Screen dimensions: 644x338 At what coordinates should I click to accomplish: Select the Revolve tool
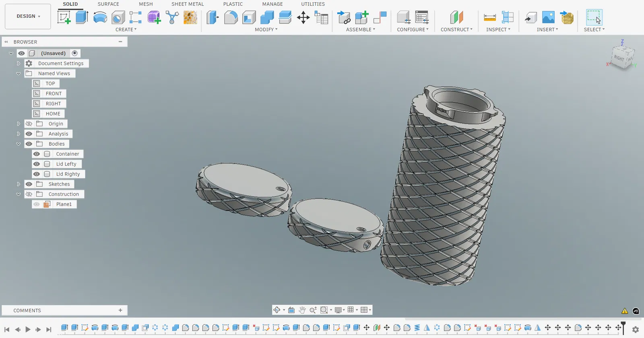pyautogui.click(x=100, y=18)
